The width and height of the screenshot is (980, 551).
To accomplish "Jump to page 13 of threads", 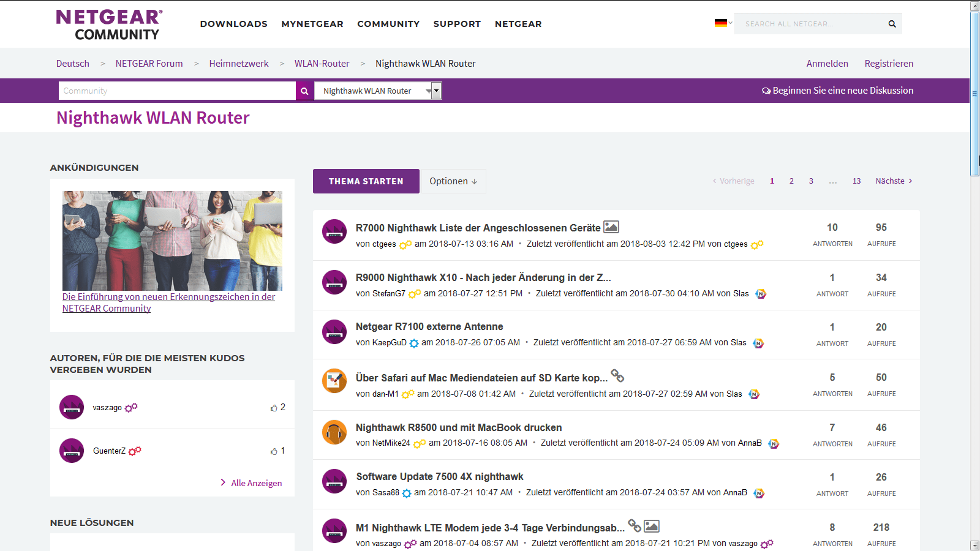I will click(856, 181).
